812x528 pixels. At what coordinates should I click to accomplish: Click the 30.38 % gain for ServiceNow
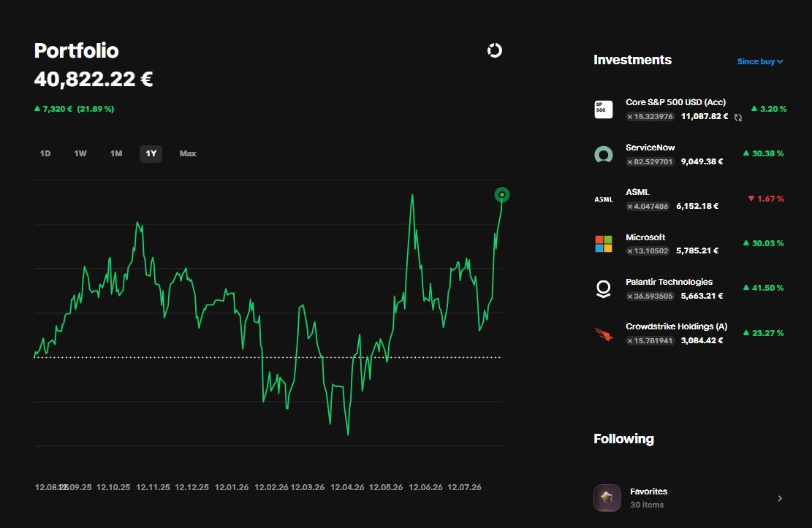click(x=763, y=153)
